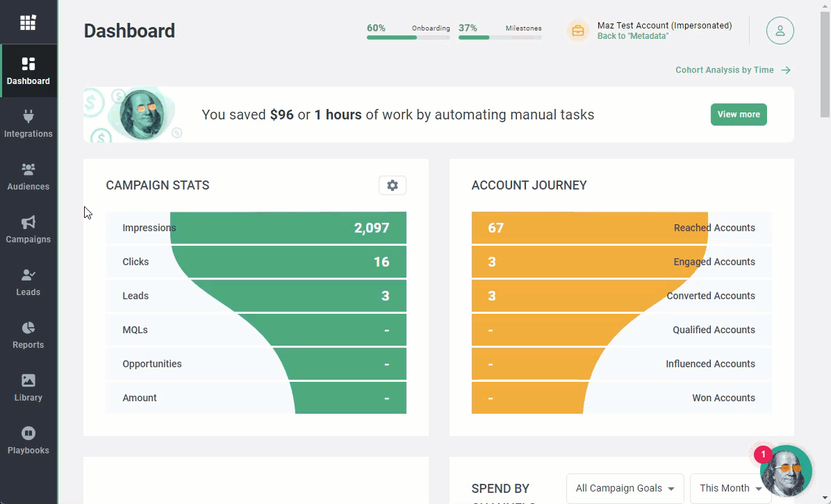Click the Milestones progress bar

[x=500, y=37]
